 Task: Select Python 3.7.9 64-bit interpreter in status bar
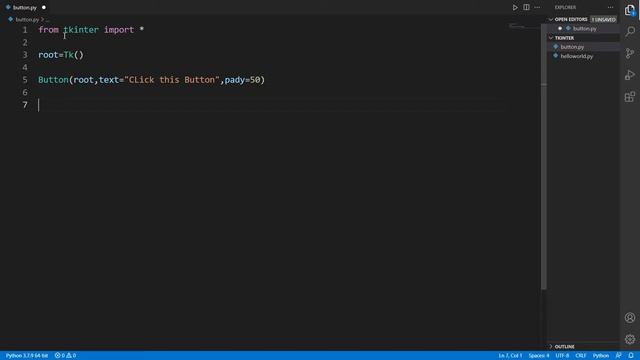pos(27,356)
